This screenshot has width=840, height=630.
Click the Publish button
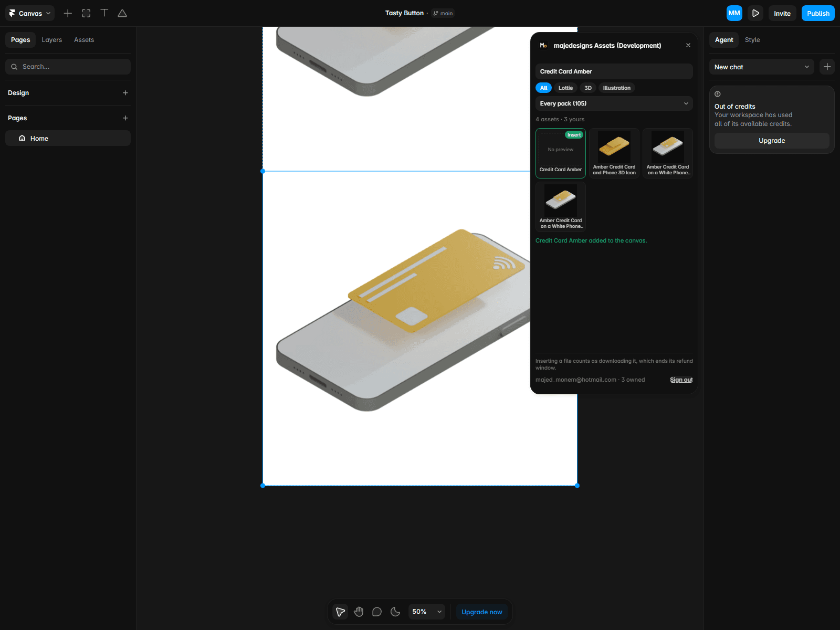[x=818, y=13]
